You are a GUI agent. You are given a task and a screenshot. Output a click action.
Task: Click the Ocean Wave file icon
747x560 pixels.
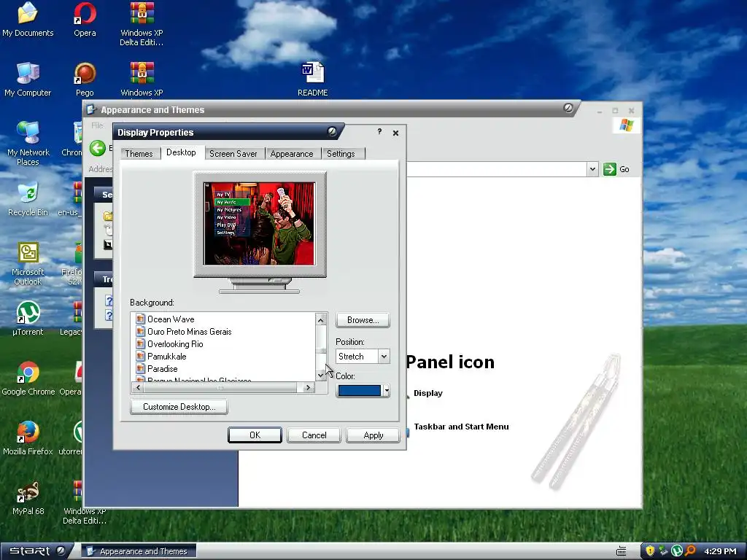pyautogui.click(x=140, y=319)
